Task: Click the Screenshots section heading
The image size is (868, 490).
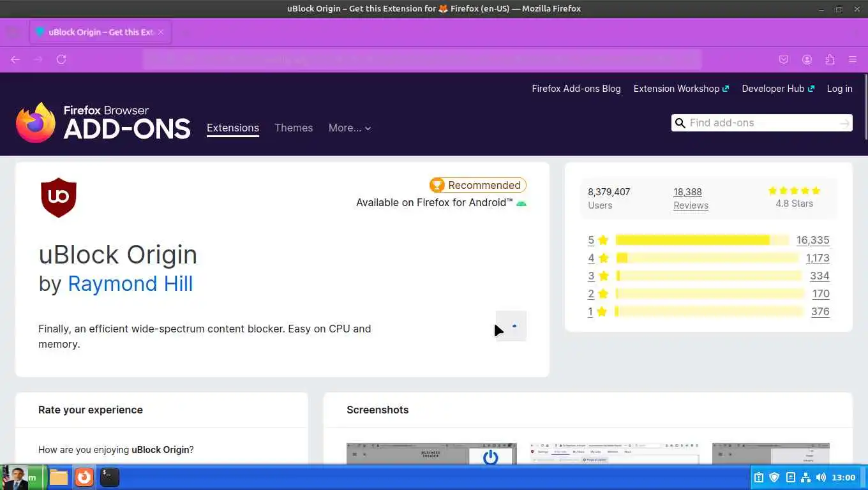Action: 378,410
